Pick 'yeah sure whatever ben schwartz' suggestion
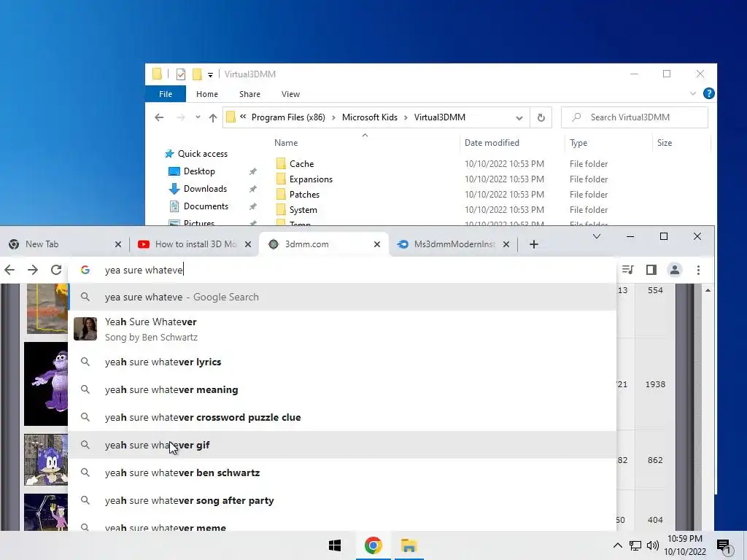This screenshot has height=560, width=747. (x=342, y=472)
